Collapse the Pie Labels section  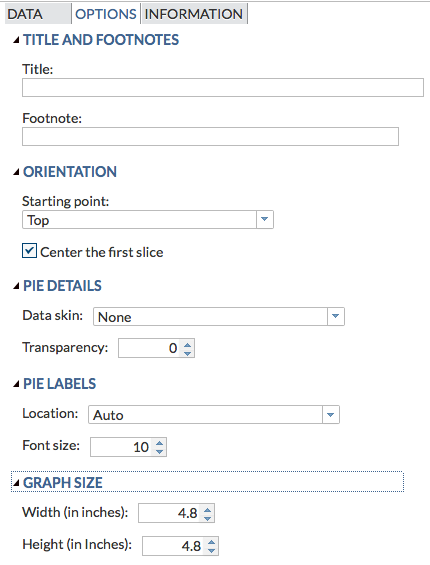coord(16,384)
